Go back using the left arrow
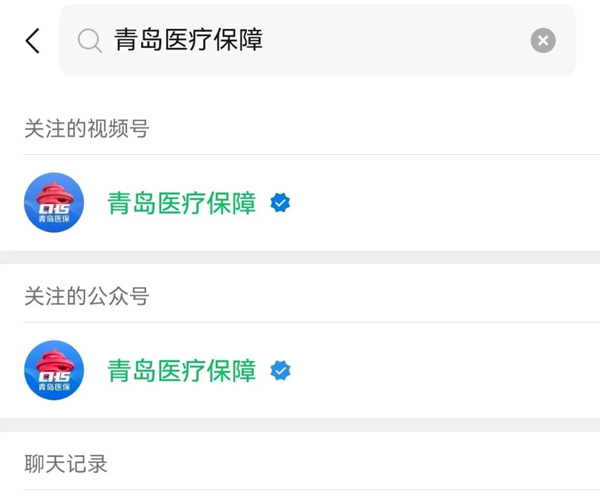Viewport: 600px width, 496px height. [33, 41]
